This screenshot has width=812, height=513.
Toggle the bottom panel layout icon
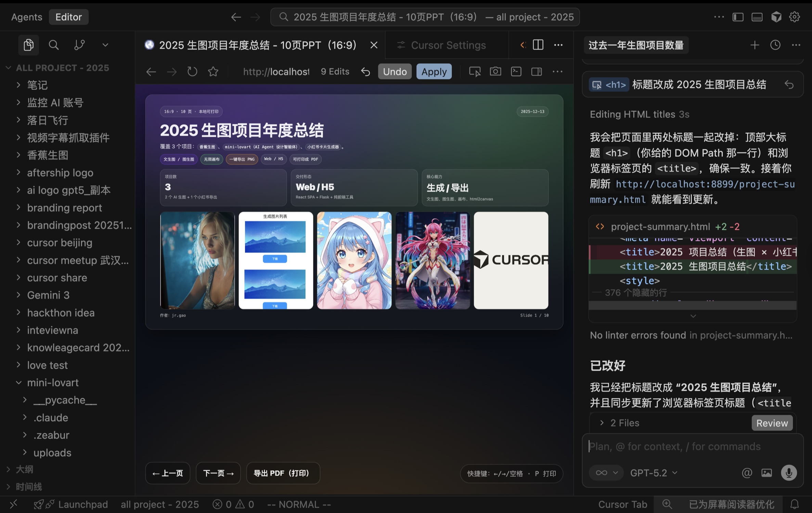[757, 17]
